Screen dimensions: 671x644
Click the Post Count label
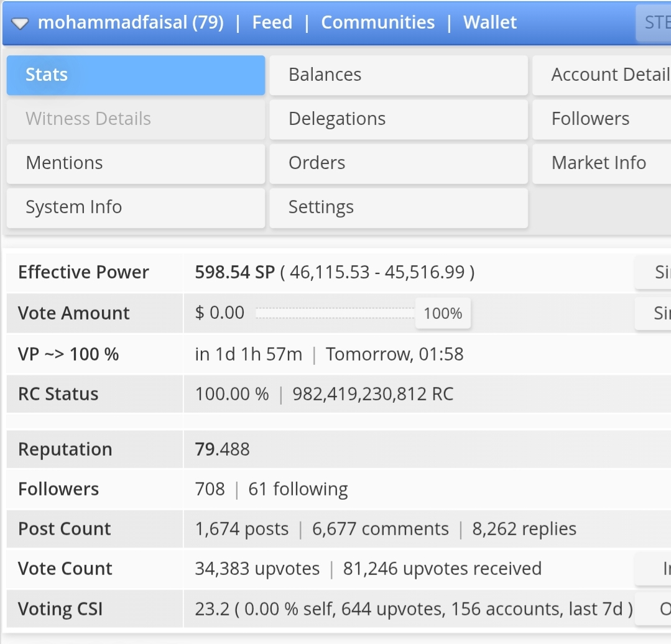[65, 530]
